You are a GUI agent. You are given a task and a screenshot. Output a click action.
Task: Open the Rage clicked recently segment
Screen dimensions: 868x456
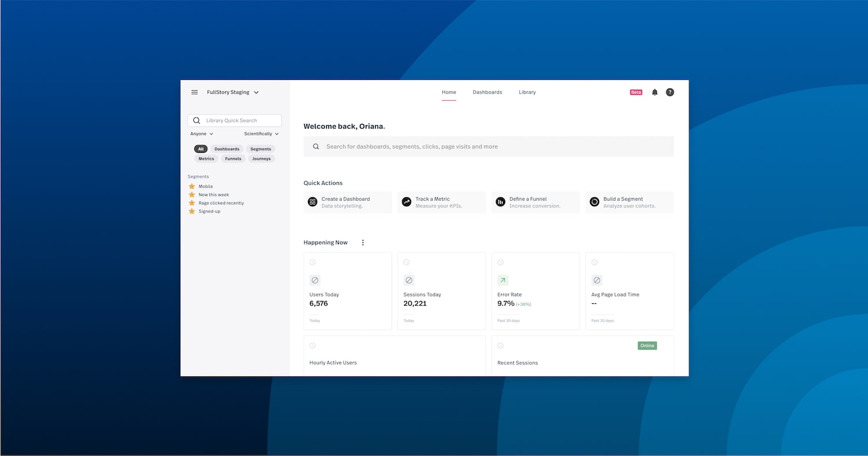click(220, 203)
